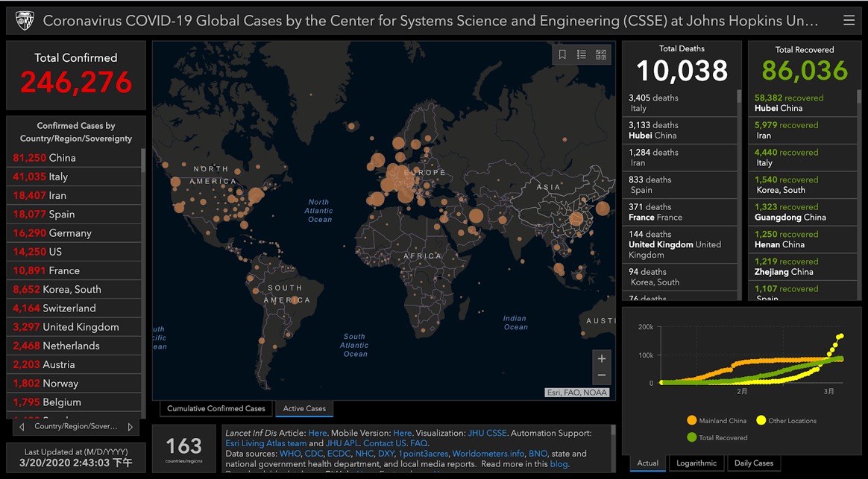
Task: Click the Other Locations yellow legend dot
Action: [761, 420]
